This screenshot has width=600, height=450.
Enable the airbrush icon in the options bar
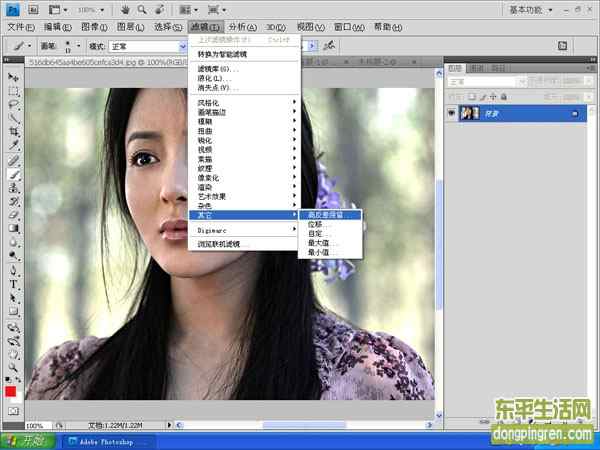click(330, 46)
